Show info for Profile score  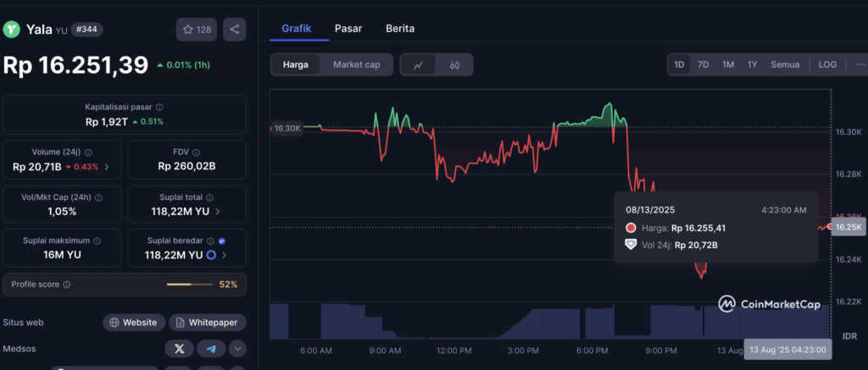(66, 284)
